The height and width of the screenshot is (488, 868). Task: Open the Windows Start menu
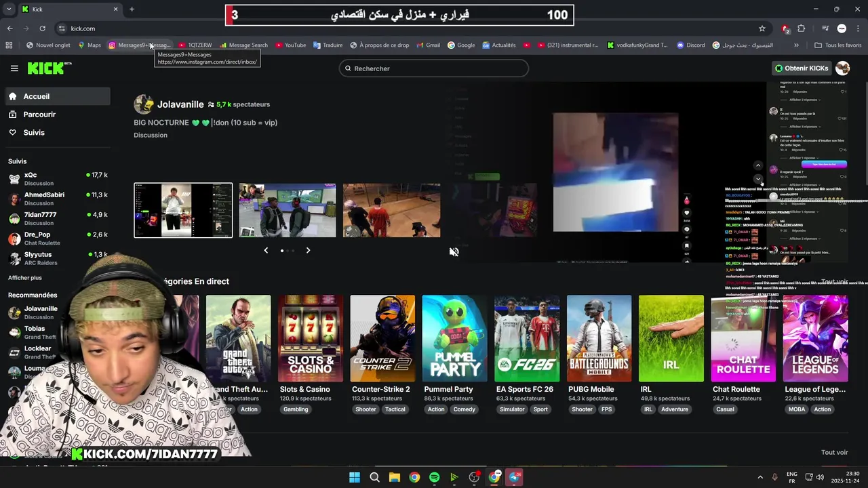click(x=355, y=477)
